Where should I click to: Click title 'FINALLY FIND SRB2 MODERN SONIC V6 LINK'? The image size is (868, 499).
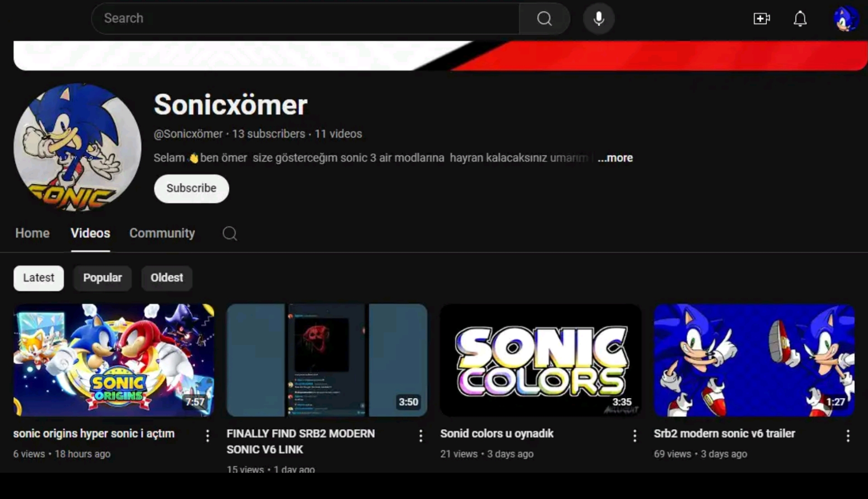[x=300, y=441]
